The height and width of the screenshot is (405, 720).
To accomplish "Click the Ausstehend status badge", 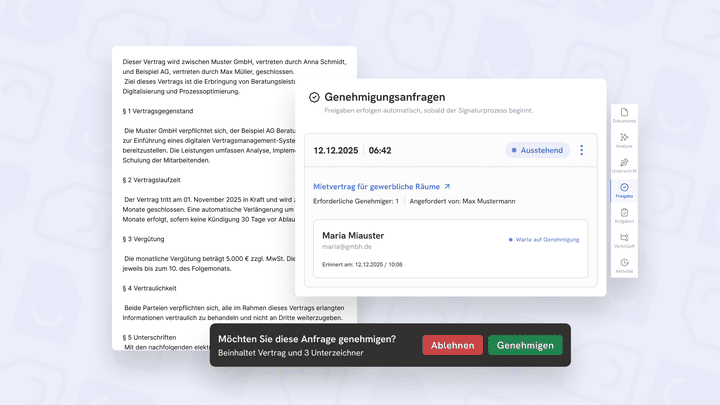I will tap(537, 150).
